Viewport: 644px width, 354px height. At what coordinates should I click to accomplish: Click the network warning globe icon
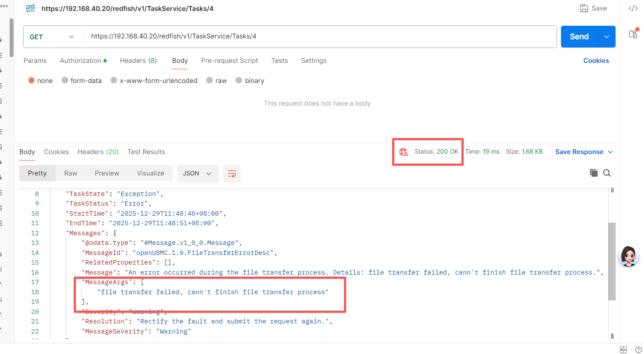pos(403,152)
